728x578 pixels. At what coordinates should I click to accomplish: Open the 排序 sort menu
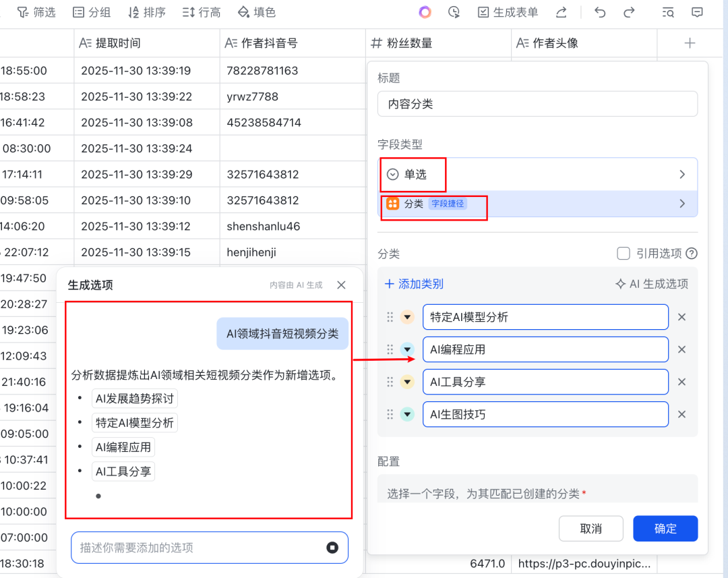coord(146,12)
